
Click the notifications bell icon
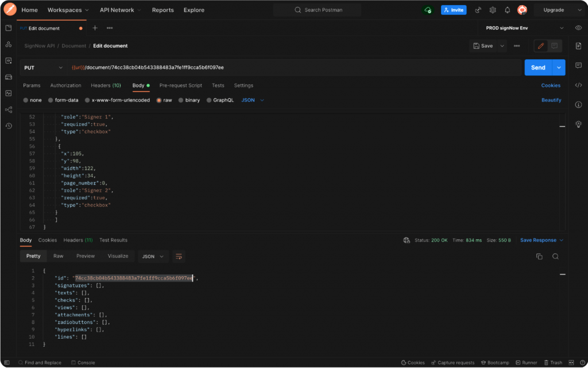(x=507, y=10)
